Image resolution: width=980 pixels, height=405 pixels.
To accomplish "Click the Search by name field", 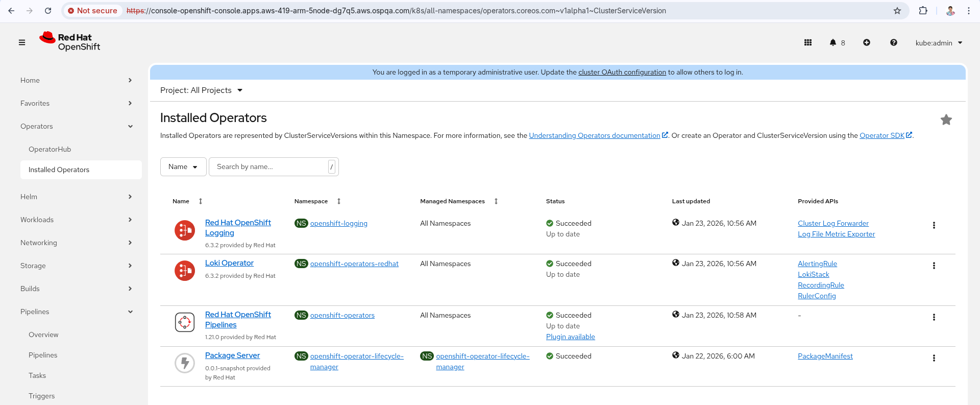I will 271,167.
